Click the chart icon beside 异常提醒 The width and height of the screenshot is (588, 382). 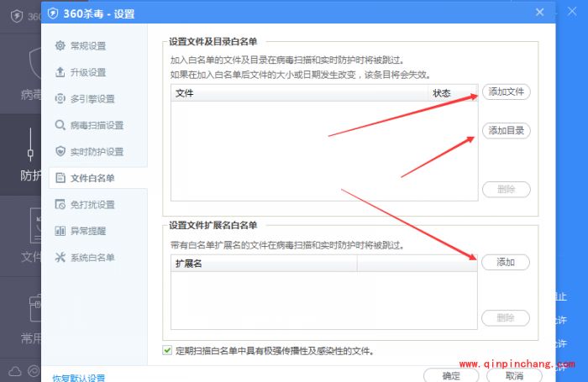point(60,230)
